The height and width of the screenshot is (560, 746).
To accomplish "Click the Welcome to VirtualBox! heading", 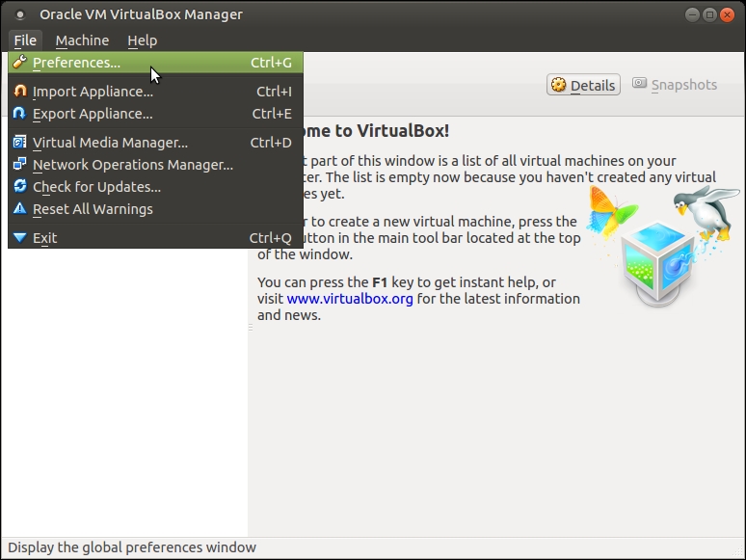I will point(375,130).
